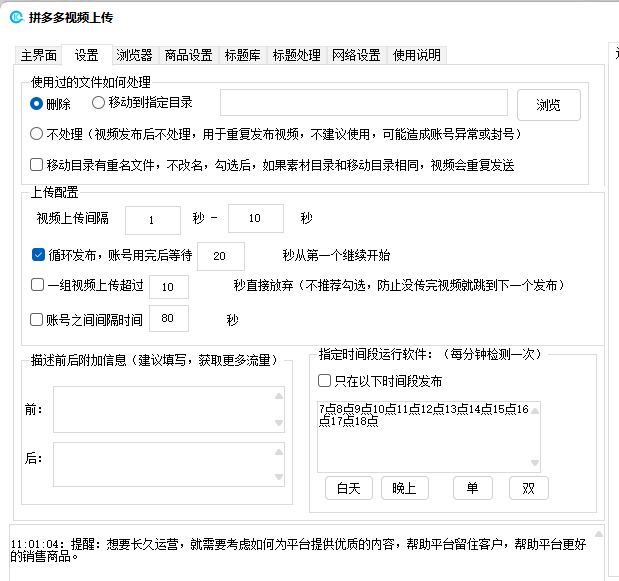Image resolution: width=619 pixels, height=581 pixels.
Task: Uncheck the 循环发布 checkbox
Action: coord(39,255)
